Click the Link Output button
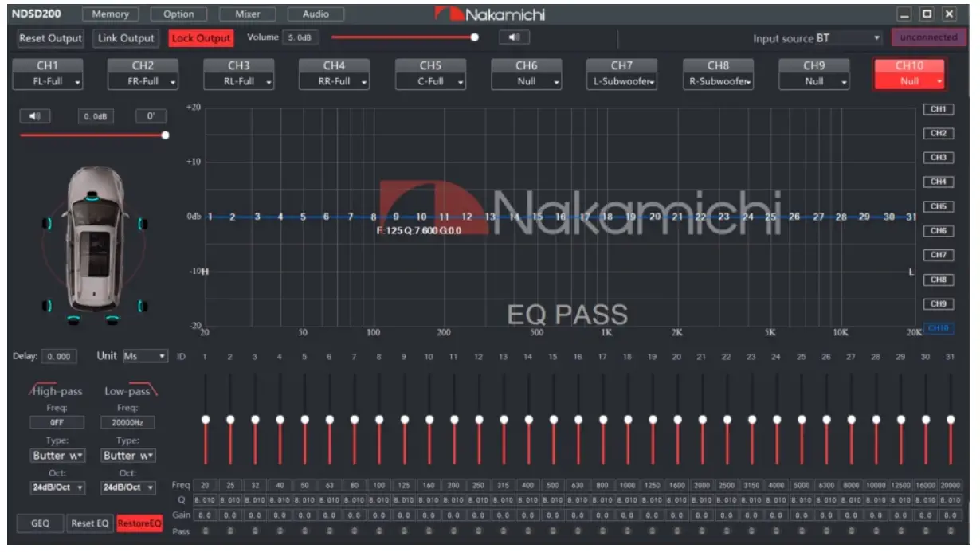Image resolution: width=980 pixels, height=552 pixels. 126,38
